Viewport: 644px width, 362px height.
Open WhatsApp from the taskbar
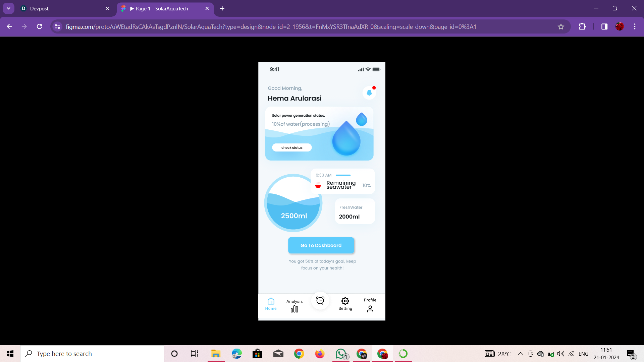(x=341, y=354)
